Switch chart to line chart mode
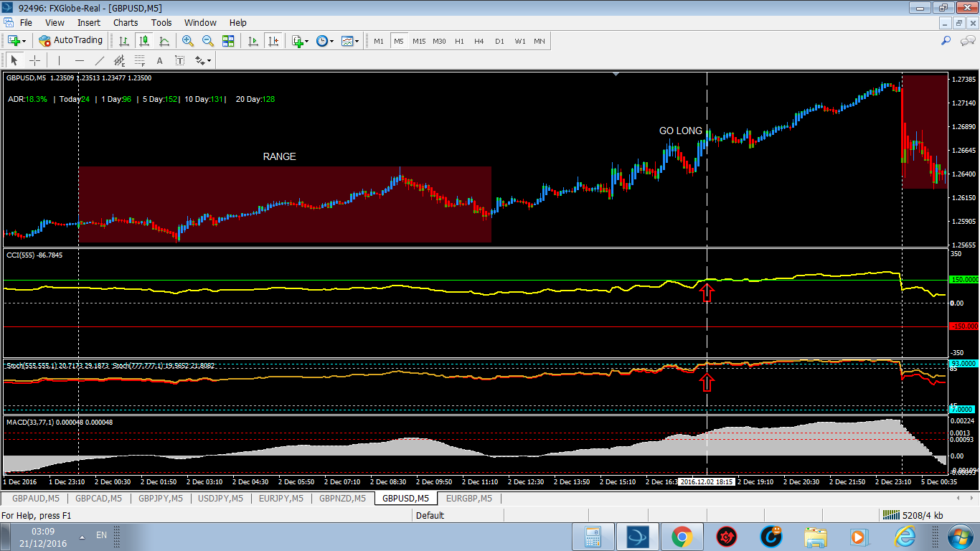Image resolution: width=980 pixels, height=551 pixels. click(x=164, y=41)
